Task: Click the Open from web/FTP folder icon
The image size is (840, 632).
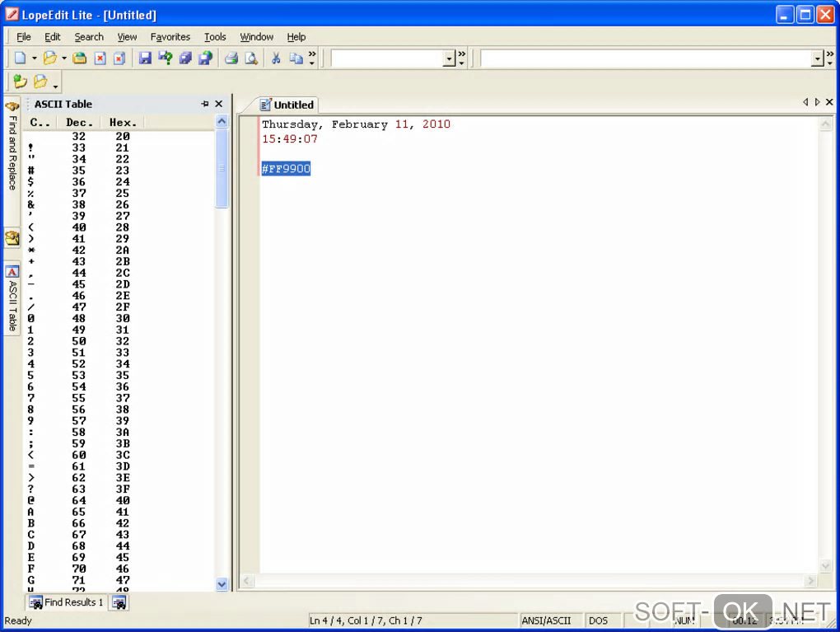Action: click(x=80, y=58)
